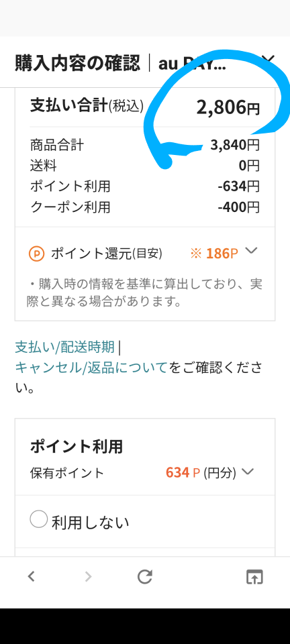This screenshot has width=290, height=644.
Task: Go back using the browser back arrow
Action: [32, 577]
